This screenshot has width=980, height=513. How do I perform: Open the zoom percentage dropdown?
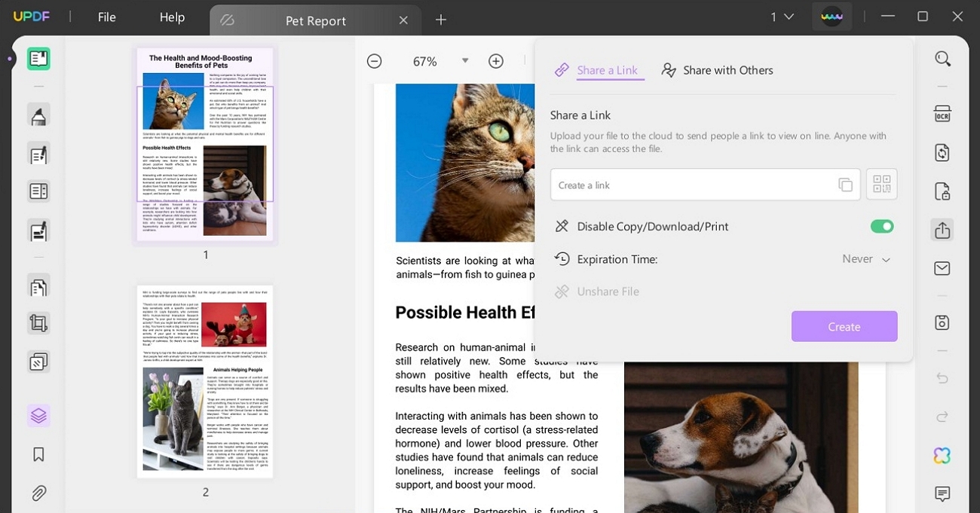pyautogui.click(x=465, y=60)
